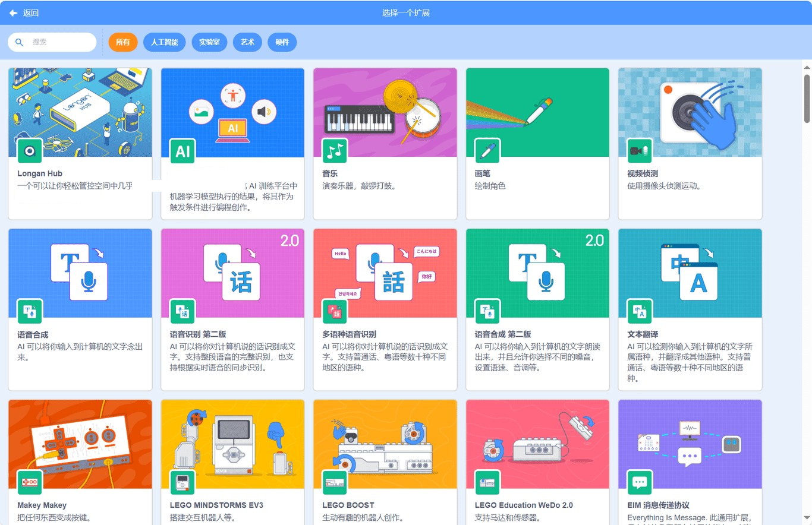This screenshot has height=525, width=812.
Task: Click the Makey Makey badge icon
Action: 30,482
